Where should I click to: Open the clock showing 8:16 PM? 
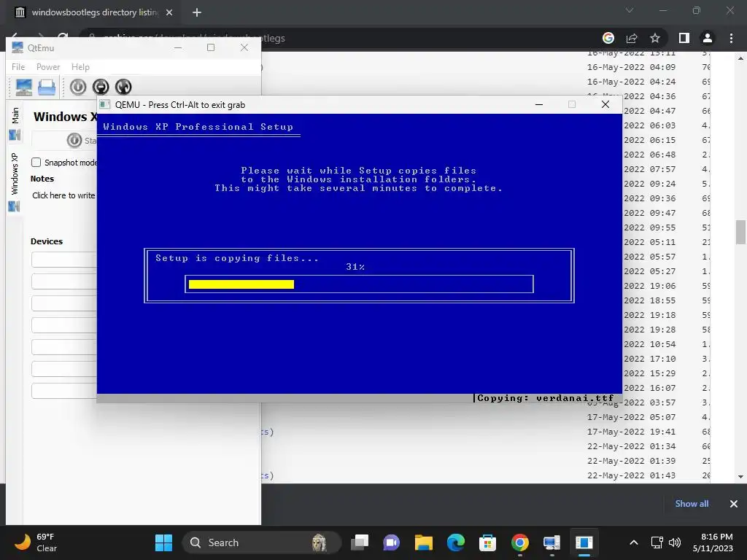(x=713, y=542)
